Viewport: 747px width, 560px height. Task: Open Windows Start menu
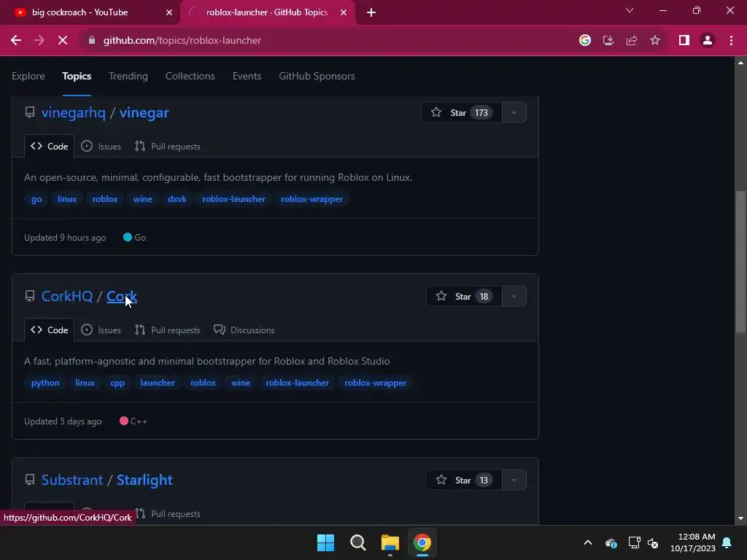tap(326, 542)
